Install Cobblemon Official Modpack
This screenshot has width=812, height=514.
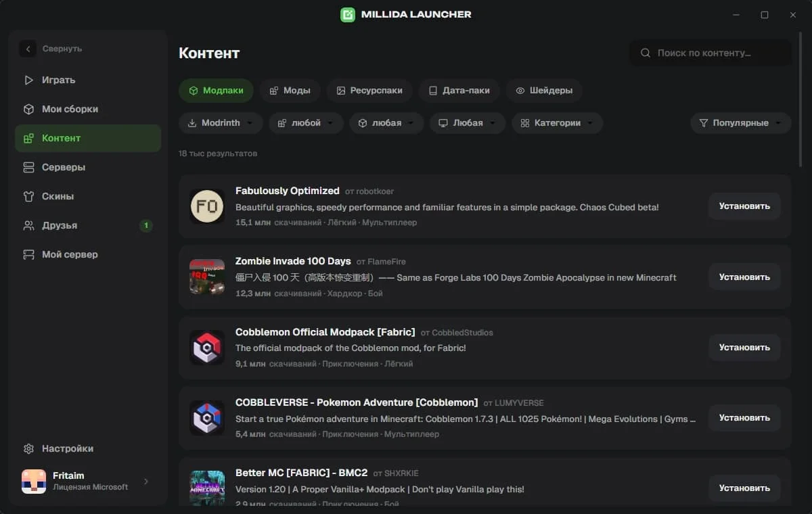[744, 347]
